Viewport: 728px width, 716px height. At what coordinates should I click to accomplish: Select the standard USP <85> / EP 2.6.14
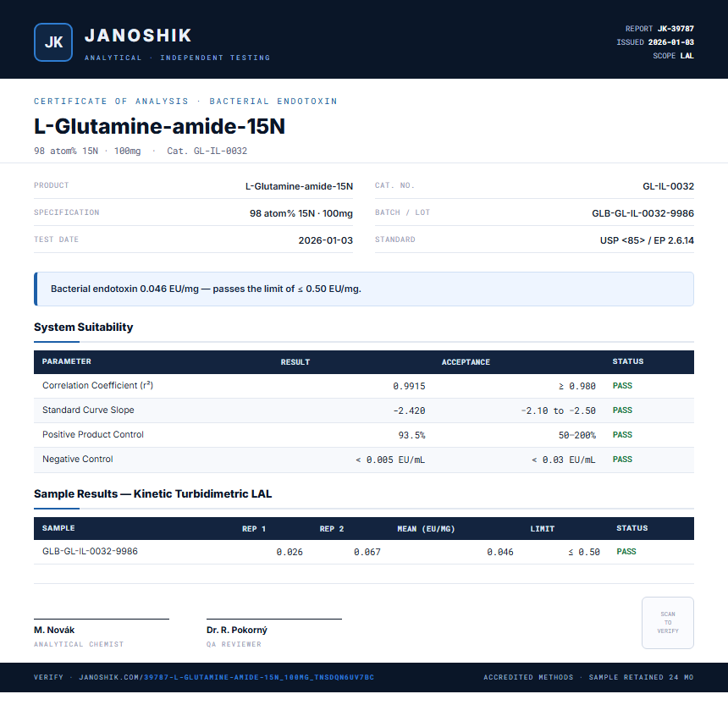click(x=647, y=240)
